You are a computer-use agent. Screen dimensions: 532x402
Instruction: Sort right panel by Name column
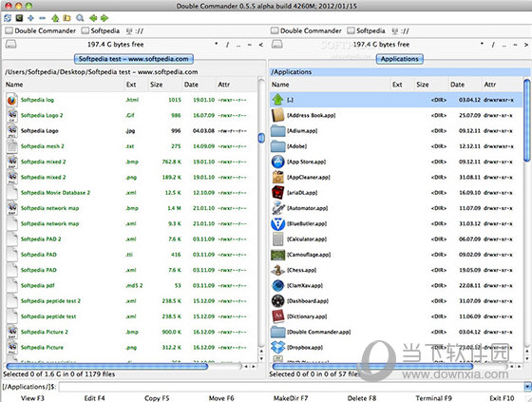point(331,85)
